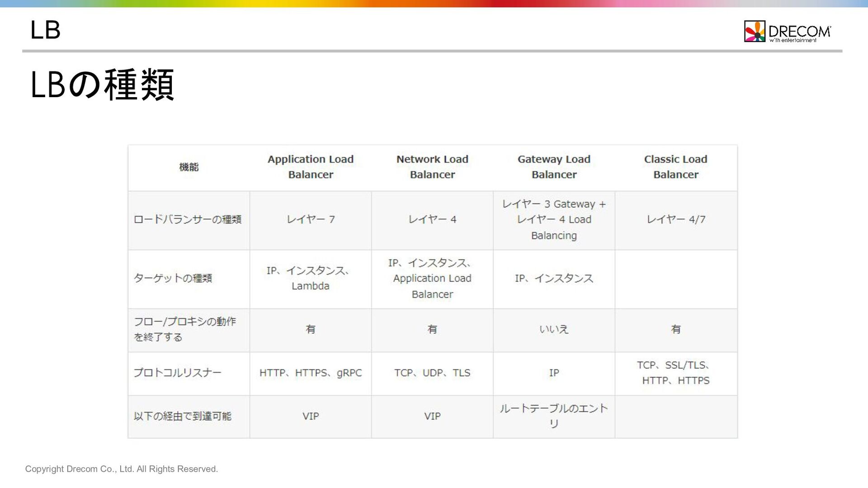Click 'VIP' in the Network Load Balancer column

(432, 416)
